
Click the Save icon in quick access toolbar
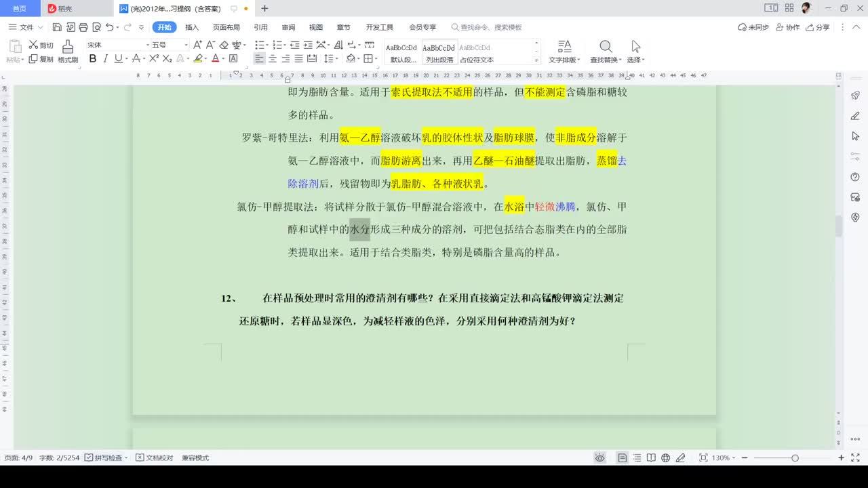click(x=57, y=28)
